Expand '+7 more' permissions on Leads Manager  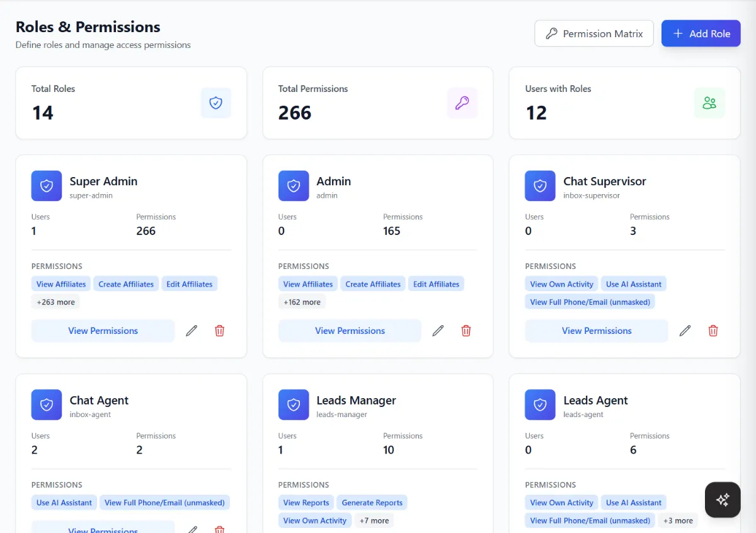pyautogui.click(x=374, y=520)
